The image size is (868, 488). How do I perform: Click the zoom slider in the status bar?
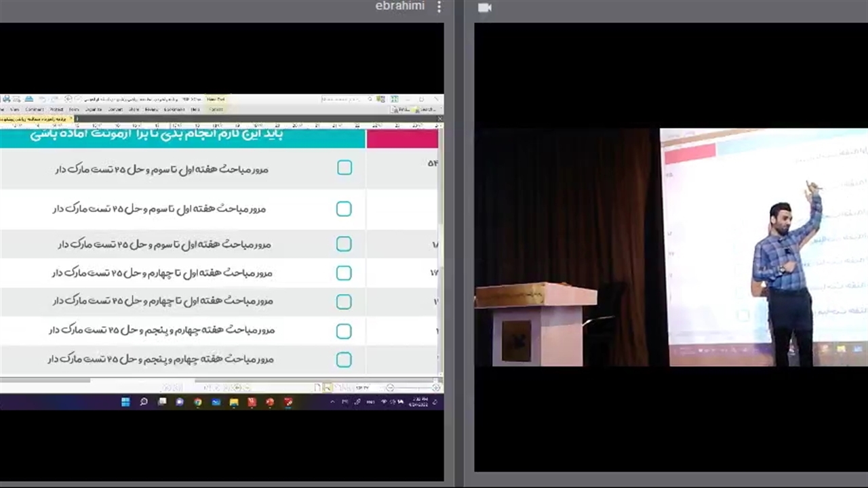(413, 388)
